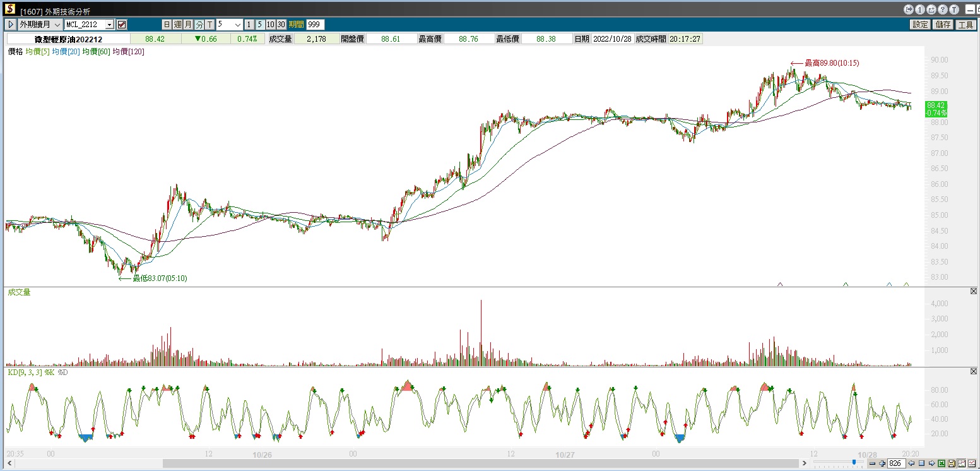
Task: Close the KD indicator panel
Action: coord(974,371)
